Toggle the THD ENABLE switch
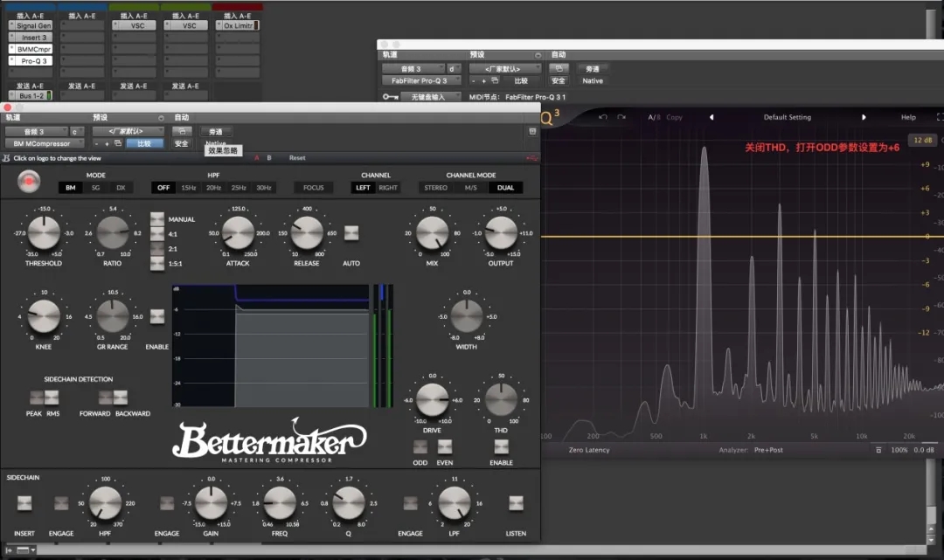This screenshot has height=560, width=944. tap(501, 446)
